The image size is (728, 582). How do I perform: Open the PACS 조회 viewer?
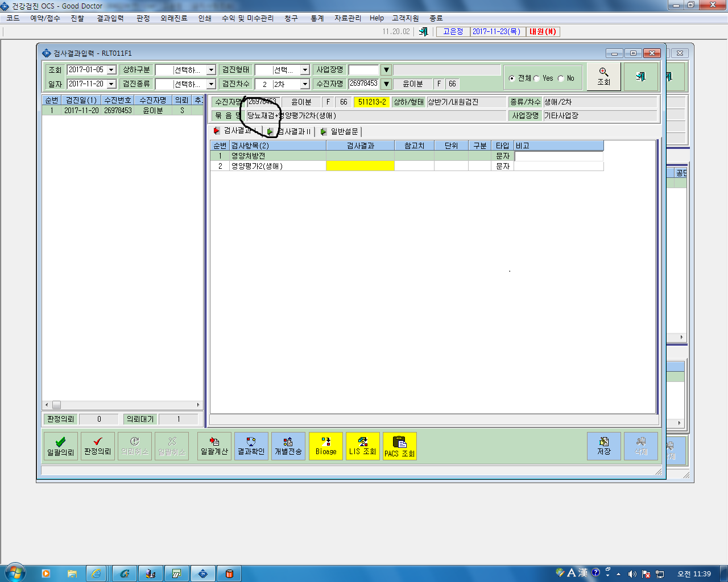[400, 446]
